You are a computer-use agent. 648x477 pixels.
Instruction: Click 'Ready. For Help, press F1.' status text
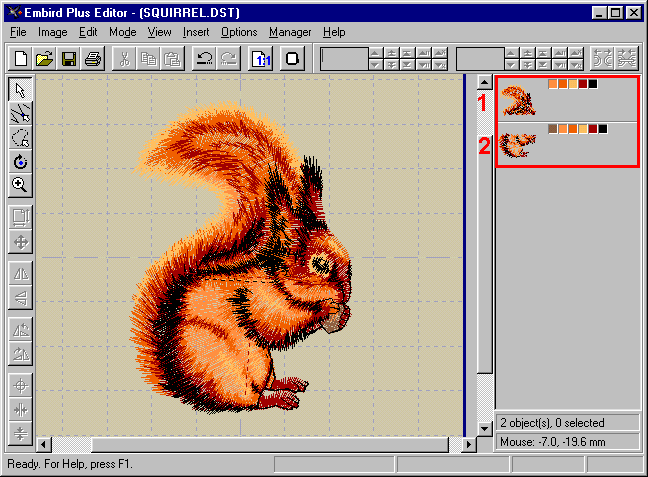coord(70,464)
